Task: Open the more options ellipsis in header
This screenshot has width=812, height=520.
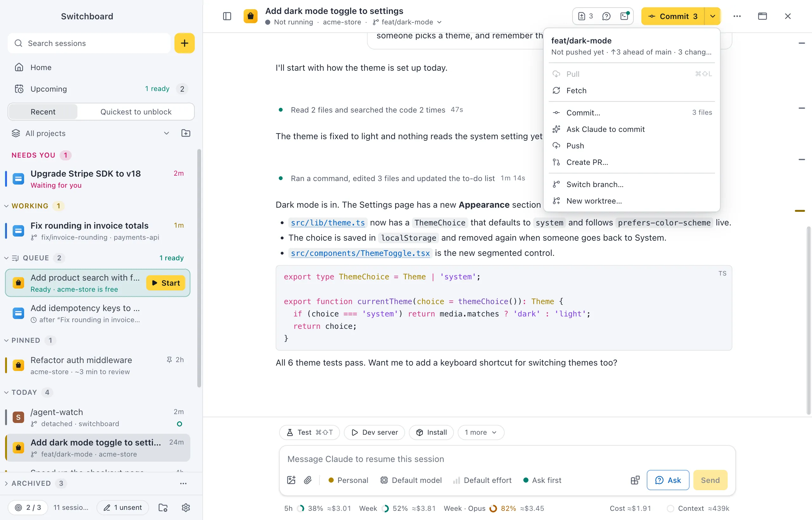Action: click(737, 16)
